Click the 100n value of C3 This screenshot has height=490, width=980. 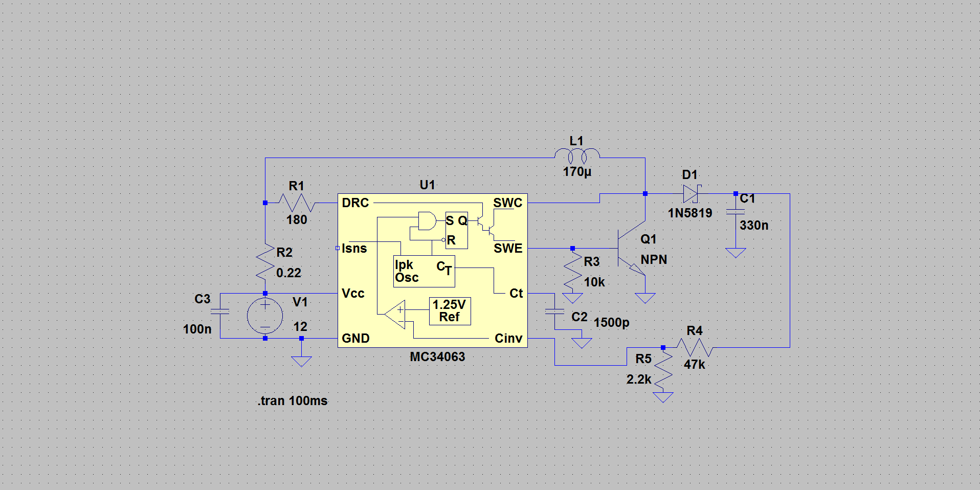[197, 329]
